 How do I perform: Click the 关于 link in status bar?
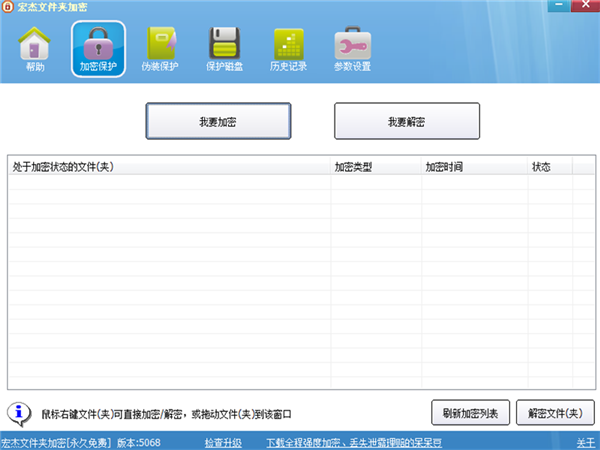pyautogui.click(x=585, y=442)
